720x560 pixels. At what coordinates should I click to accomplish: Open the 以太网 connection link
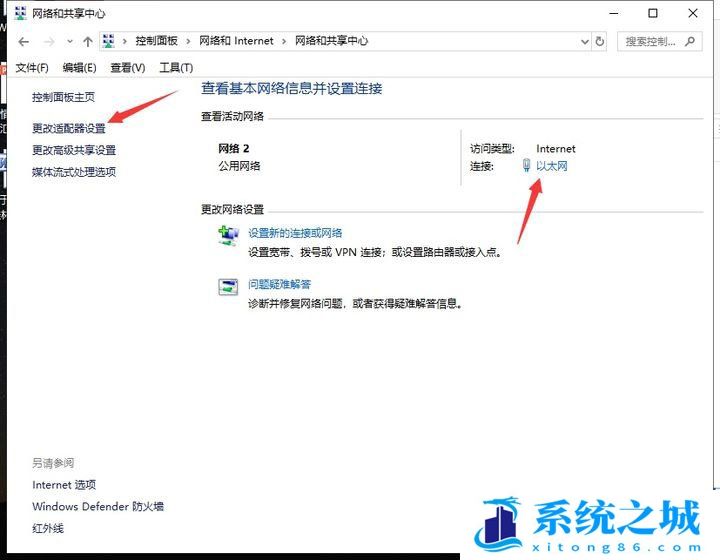pos(552,166)
